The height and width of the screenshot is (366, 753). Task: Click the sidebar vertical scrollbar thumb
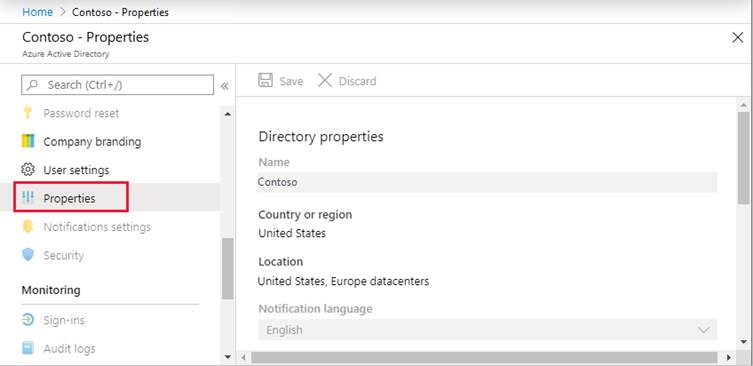click(x=228, y=268)
